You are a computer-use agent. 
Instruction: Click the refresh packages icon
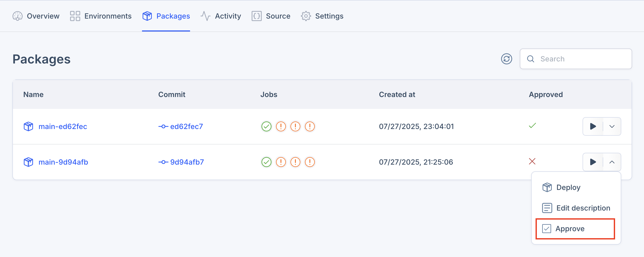506,59
